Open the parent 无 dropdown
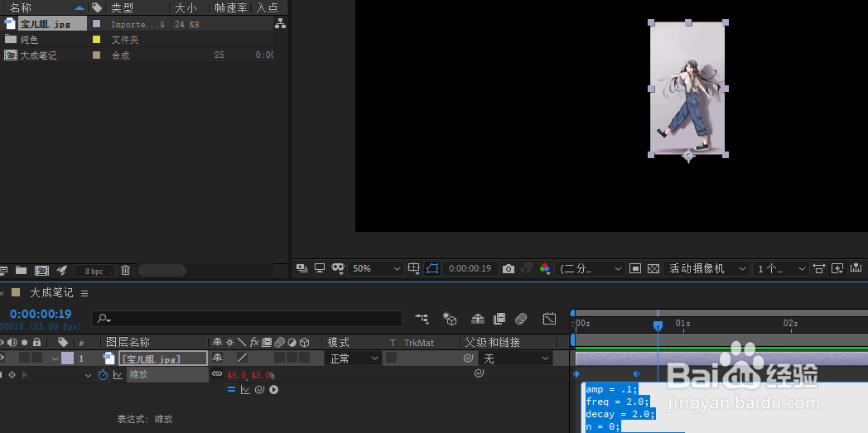 tap(515, 358)
